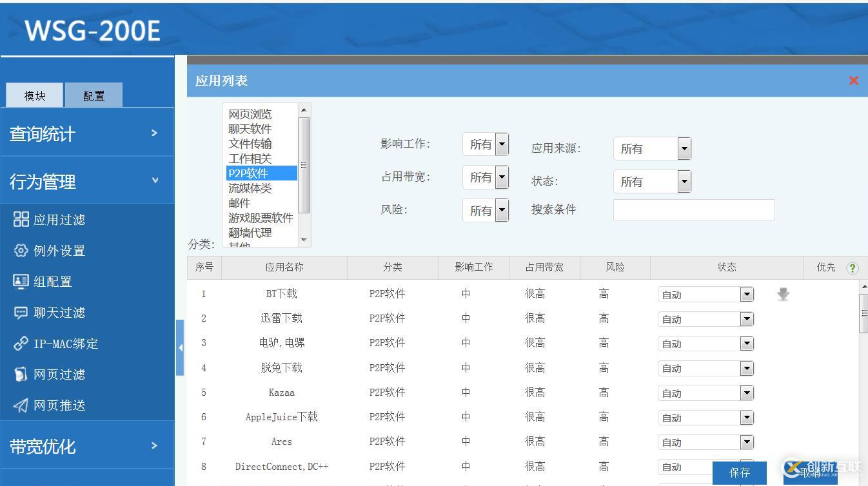
Task: Select the AppleJuice下载 application name
Action: (x=282, y=417)
